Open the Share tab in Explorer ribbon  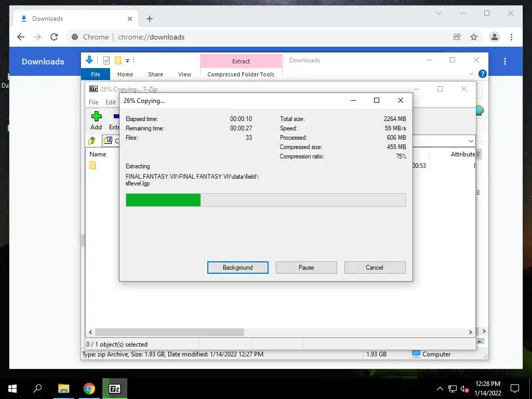pos(155,74)
